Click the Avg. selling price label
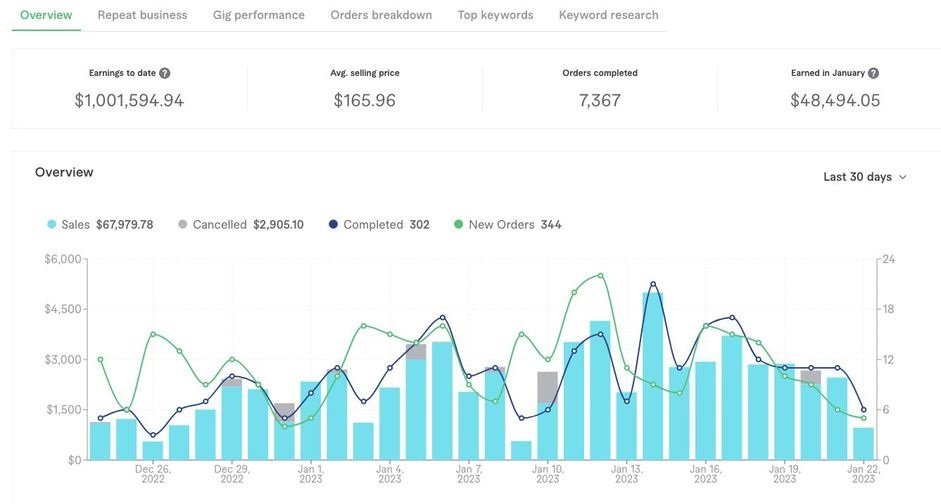941x504 pixels. pyautogui.click(x=364, y=73)
